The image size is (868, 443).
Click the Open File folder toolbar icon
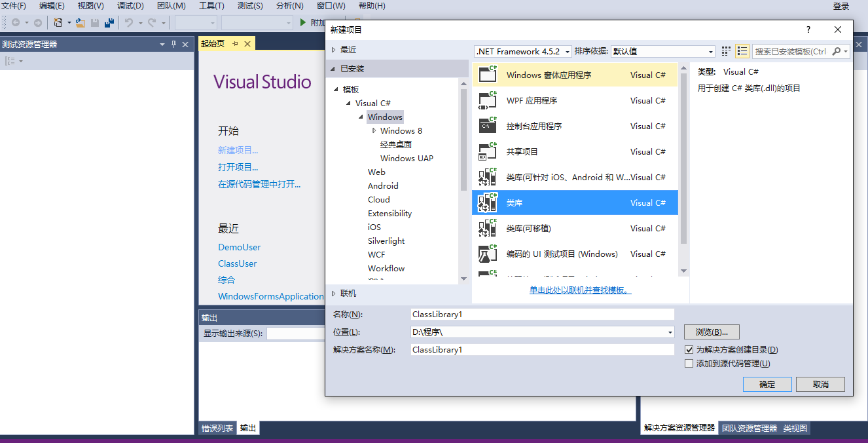point(80,22)
